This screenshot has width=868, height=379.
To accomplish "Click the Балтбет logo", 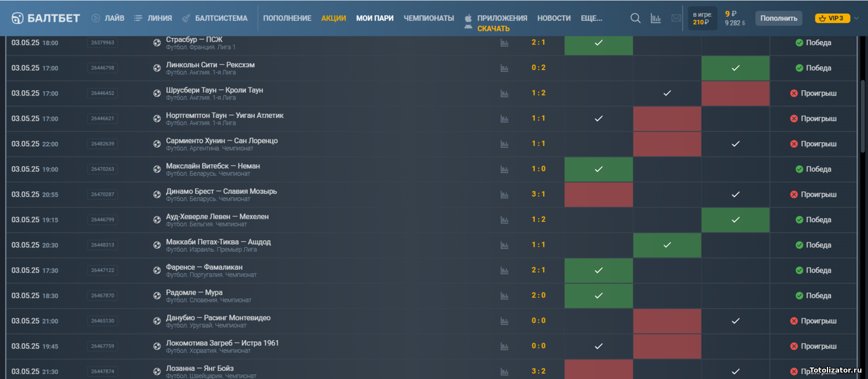I will [46, 18].
